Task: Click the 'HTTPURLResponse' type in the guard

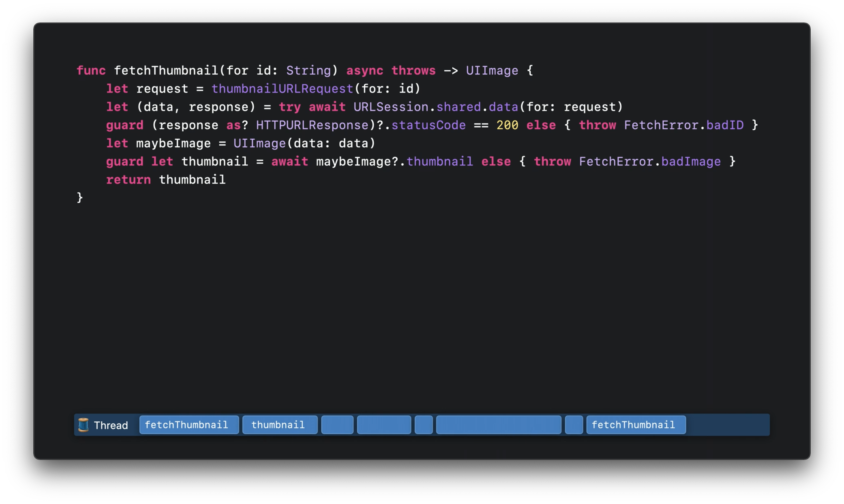Action: click(312, 125)
